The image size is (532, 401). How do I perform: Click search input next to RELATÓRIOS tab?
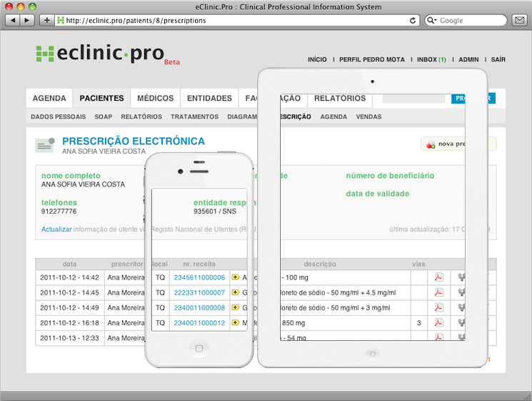(413, 99)
